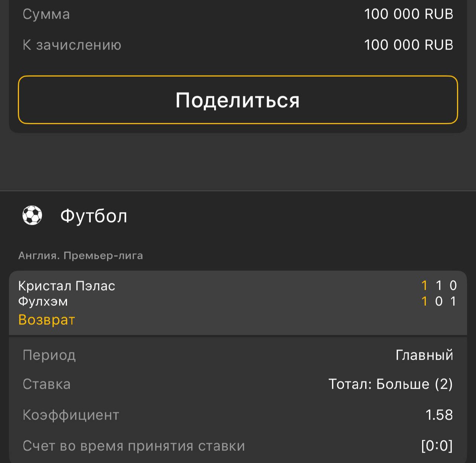Click the Тотал: Больше (2) bet value
476x463 pixels.
pos(390,384)
